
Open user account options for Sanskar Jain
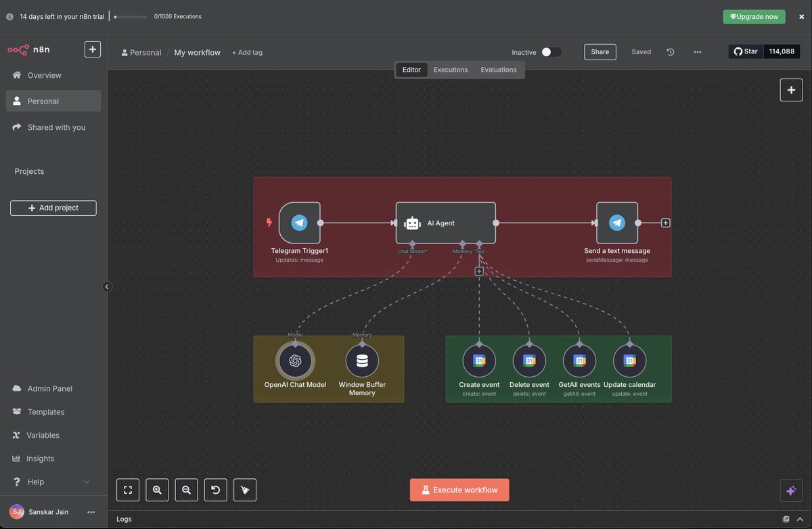tap(91, 512)
